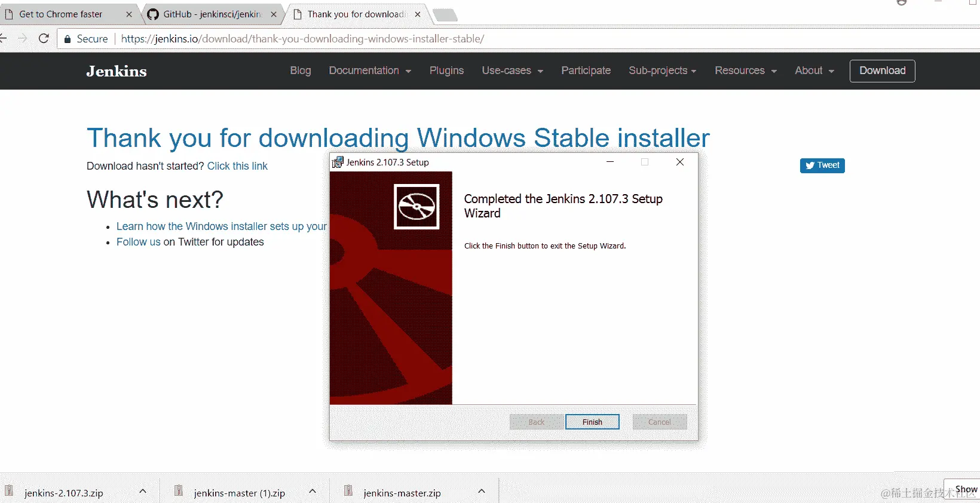
Task: Click the GitHub favicon on second tab
Action: 153,14
